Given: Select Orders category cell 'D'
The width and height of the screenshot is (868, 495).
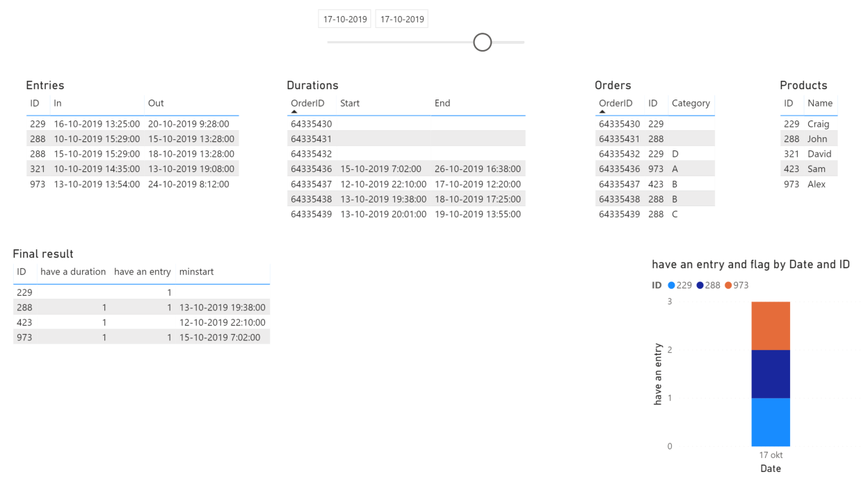Looking at the screenshot, I should (675, 154).
